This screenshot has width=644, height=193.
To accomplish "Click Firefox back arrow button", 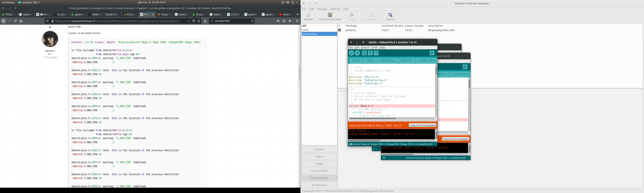I will point(3,21).
